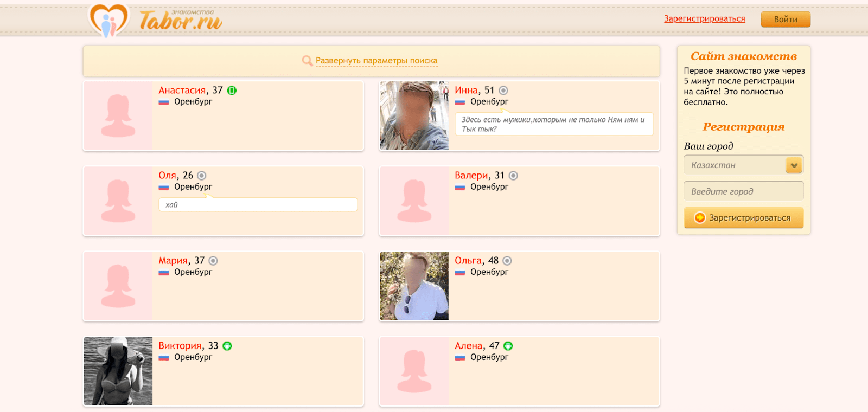Click gray status icon beside Валери

coord(513,176)
